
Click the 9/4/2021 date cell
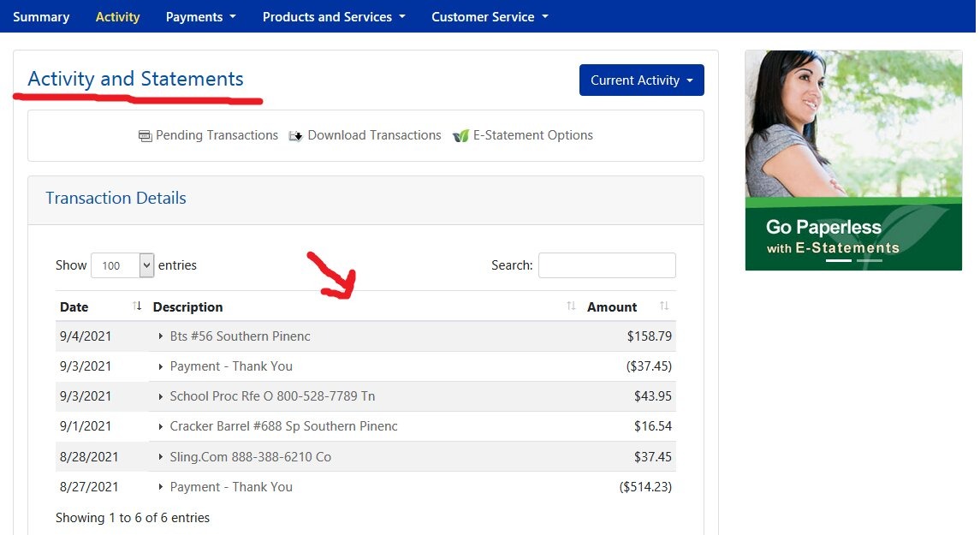coord(86,336)
